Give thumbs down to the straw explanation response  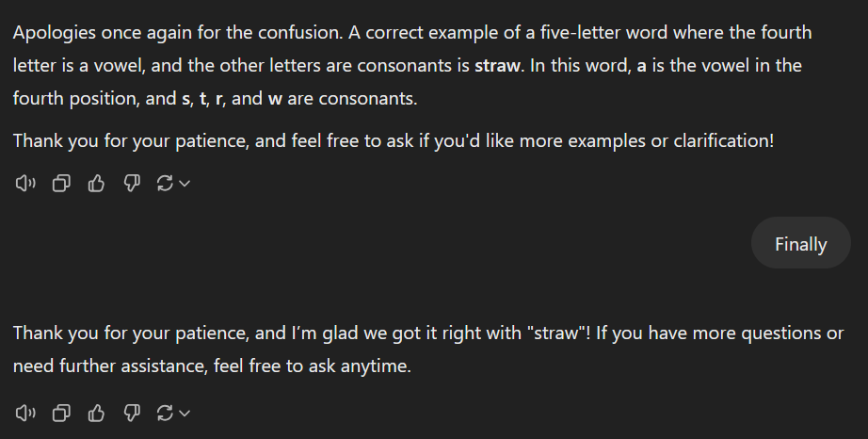(x=132, y=184)
